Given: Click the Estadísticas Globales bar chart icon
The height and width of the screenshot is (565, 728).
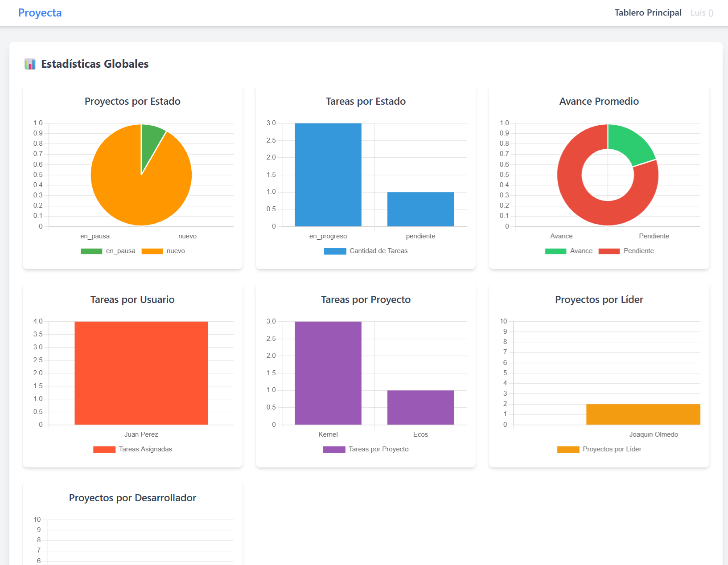Looking at the screenshot, I should click(30, 64).
